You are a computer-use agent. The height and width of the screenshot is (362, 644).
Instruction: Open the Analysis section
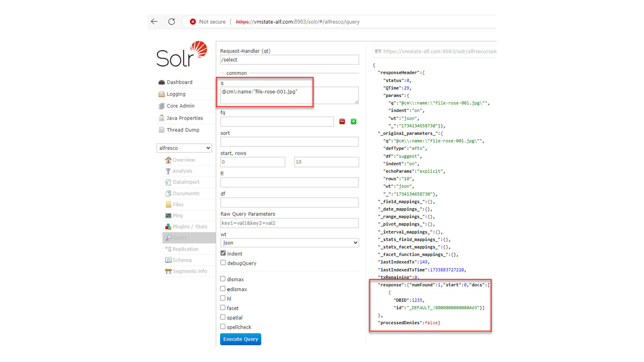tap(182, 171)
